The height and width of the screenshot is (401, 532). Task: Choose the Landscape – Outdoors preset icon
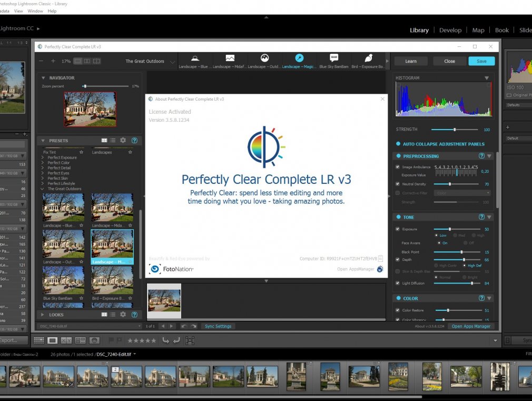[264, 58]
